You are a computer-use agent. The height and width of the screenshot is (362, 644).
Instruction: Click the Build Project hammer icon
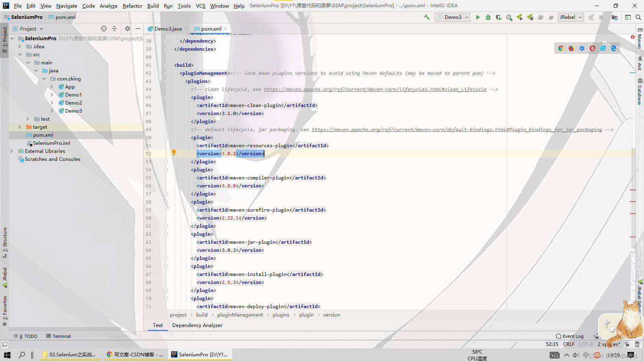[x=427, y=17]
